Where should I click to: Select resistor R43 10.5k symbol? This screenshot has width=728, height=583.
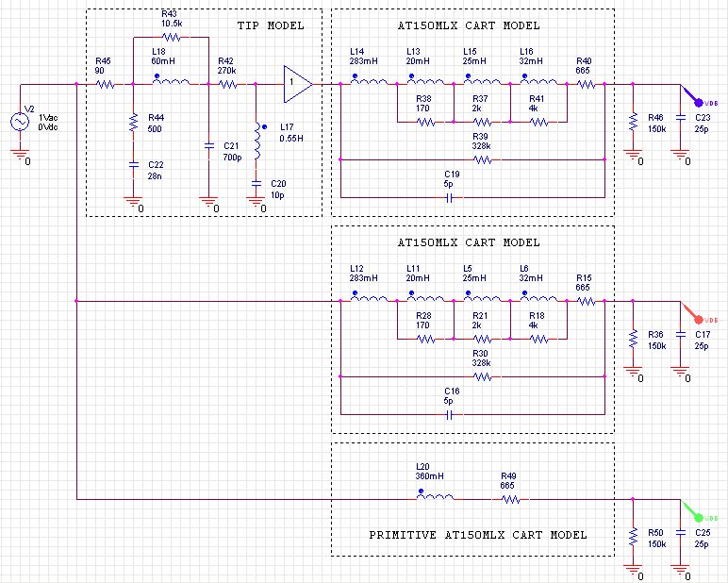click(x=171, y=37)
